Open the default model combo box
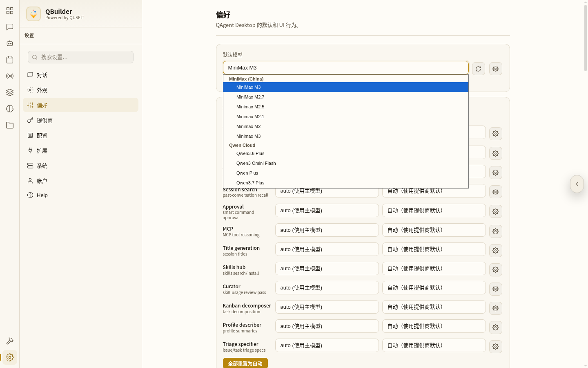Viewport: 588px width, 368px height. [x=346, y=68]
